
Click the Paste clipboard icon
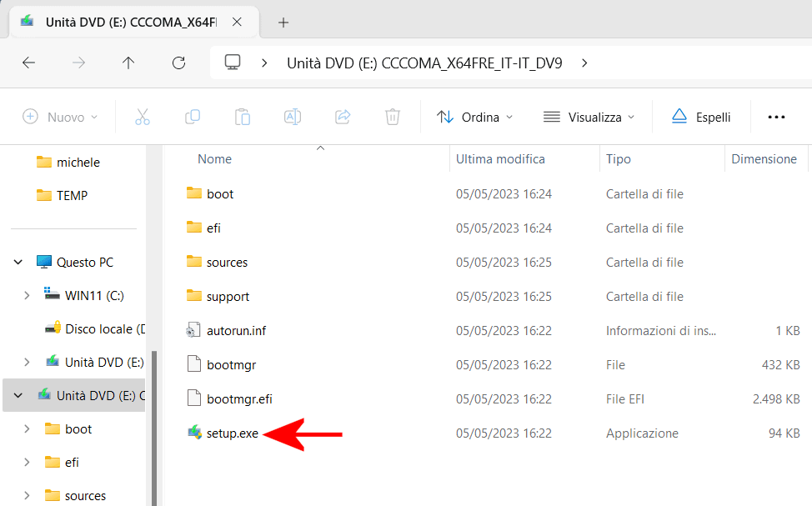point(243,117)
